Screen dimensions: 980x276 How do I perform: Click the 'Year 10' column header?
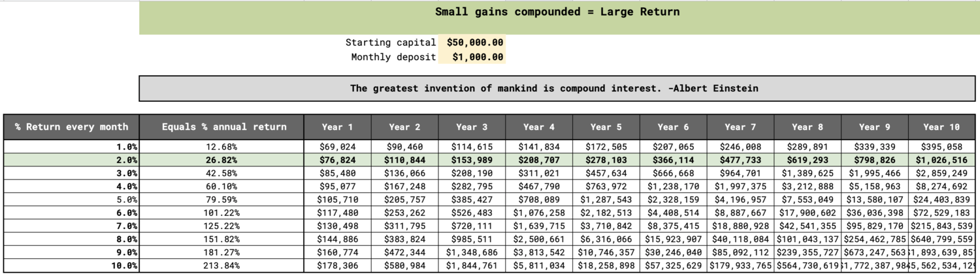[x=942, y=127]
